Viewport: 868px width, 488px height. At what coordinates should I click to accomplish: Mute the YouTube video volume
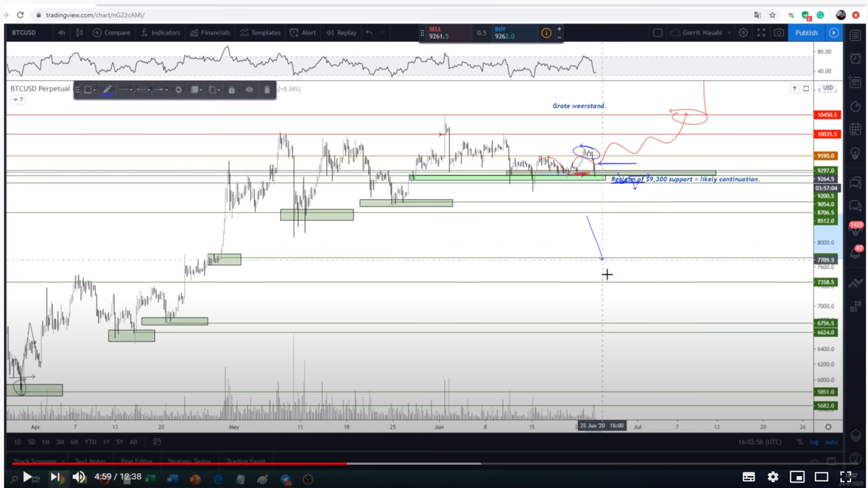click(79, 477)
